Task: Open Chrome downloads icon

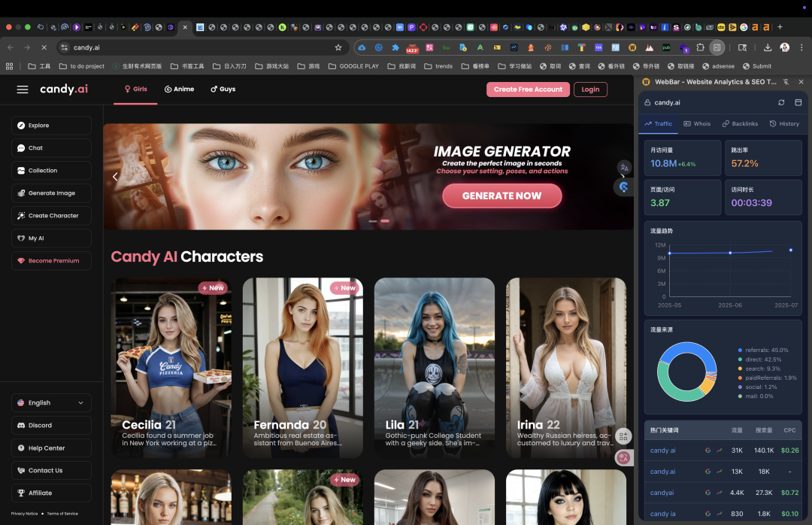Action: click(768, 47)
